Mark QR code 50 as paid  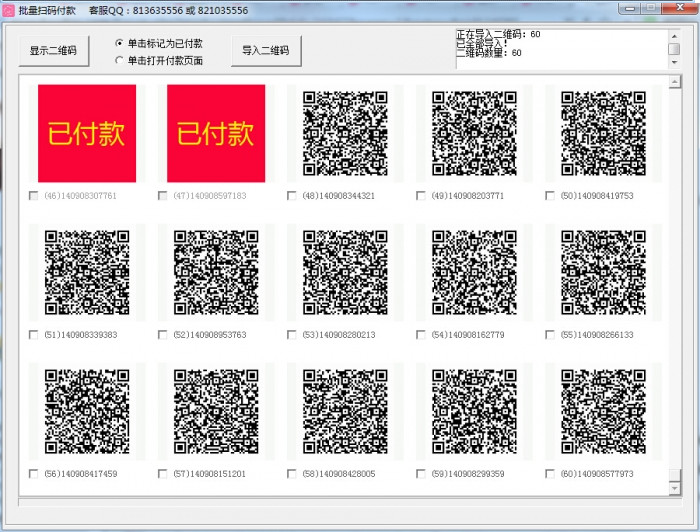point(604,133)
